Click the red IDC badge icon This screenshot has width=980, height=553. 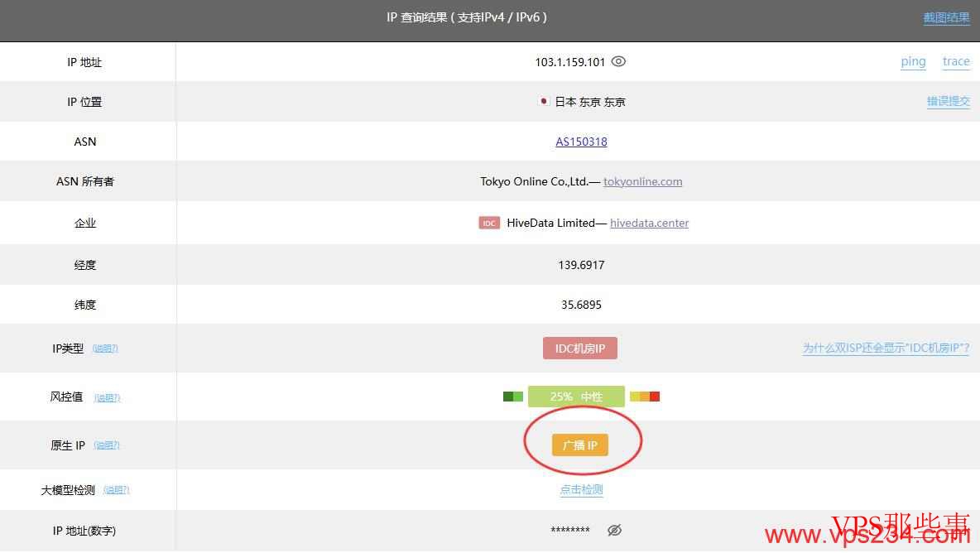coord(488,223)
